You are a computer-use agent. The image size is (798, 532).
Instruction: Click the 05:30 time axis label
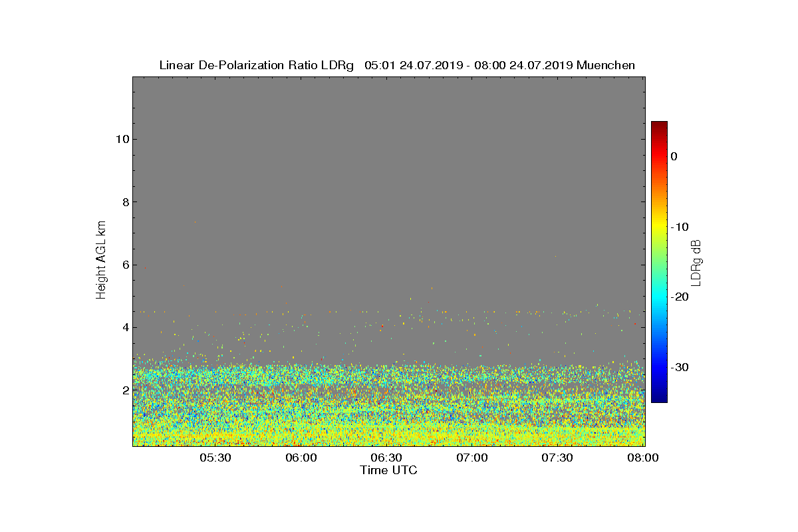coord(215,458)
